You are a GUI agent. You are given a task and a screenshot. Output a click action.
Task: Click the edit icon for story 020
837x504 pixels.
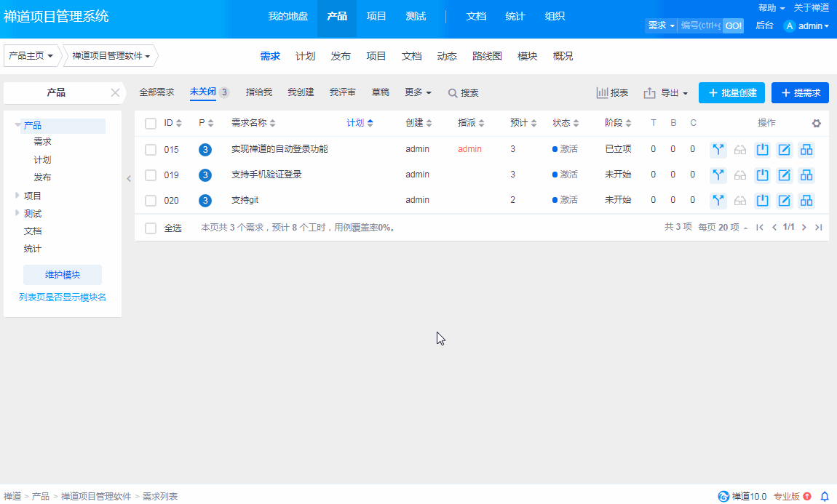click(x=785, y=201)
